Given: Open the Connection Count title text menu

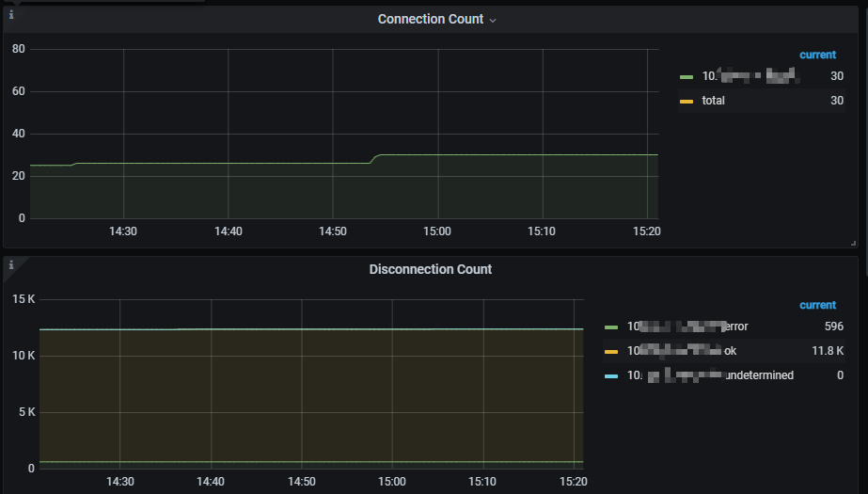Looking at the screenshot, I should click(x=430, y=19).
